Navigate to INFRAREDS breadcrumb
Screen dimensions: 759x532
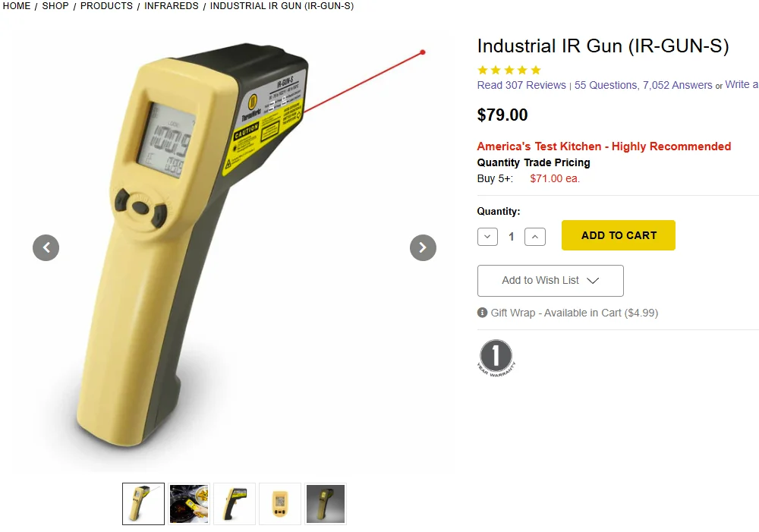[x=172, y=6]
